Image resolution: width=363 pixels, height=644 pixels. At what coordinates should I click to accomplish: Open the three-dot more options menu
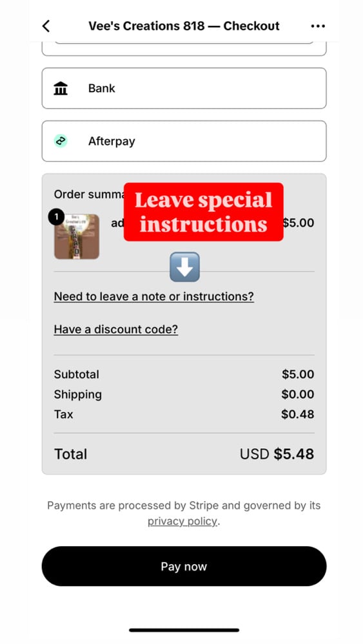pyautogui.click(x=318, y=26)
